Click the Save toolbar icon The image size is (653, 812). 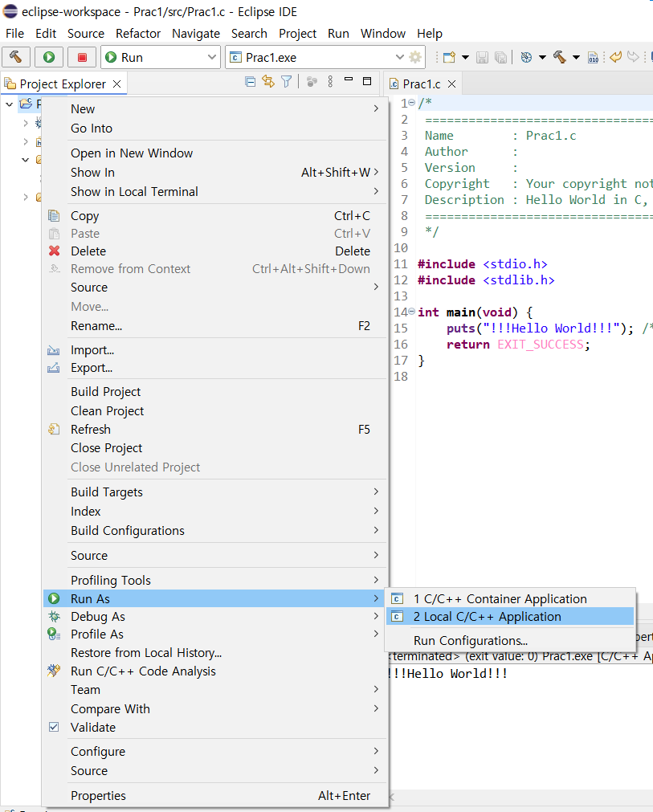pyautogui.click(x=482, y=57)
